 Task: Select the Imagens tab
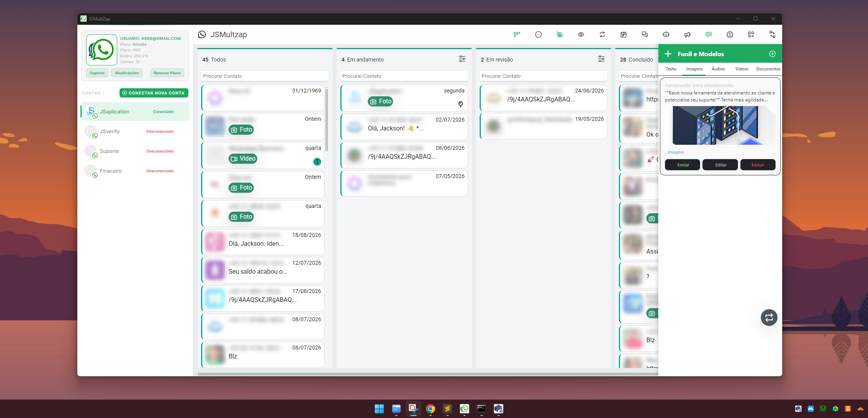[x=694, y=69]
